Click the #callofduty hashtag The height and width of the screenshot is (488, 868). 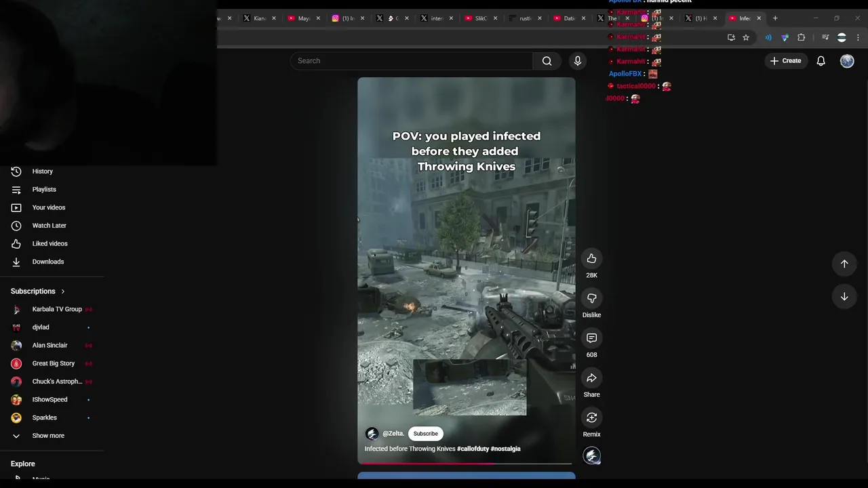(x=473, y=449)
